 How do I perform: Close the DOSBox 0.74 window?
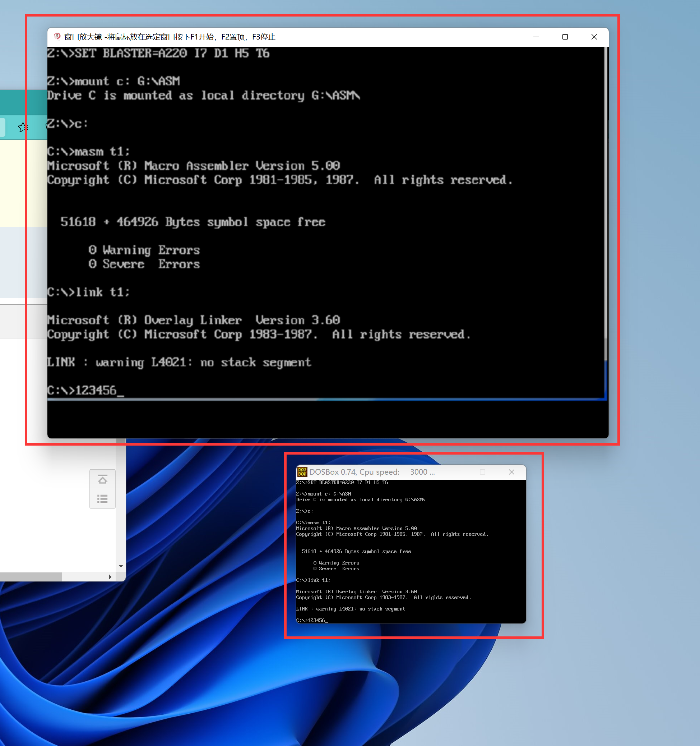coord(512,472)
